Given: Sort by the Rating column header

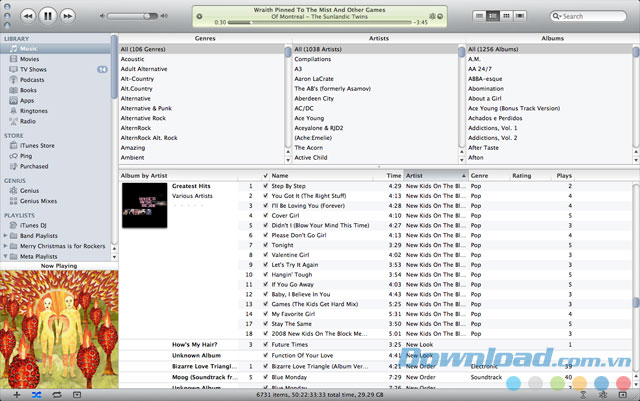Looking at the screenshot, I should pos(530,176).
